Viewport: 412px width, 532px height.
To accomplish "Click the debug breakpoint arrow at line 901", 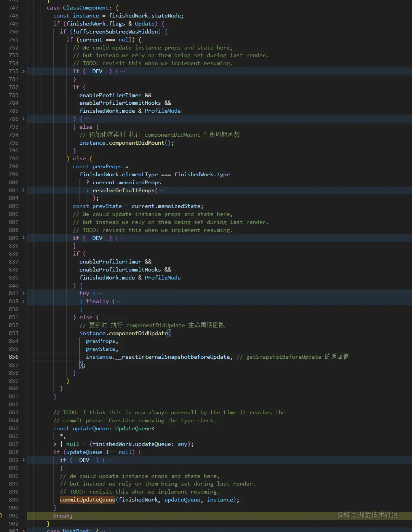I will (x=2, y=516).
